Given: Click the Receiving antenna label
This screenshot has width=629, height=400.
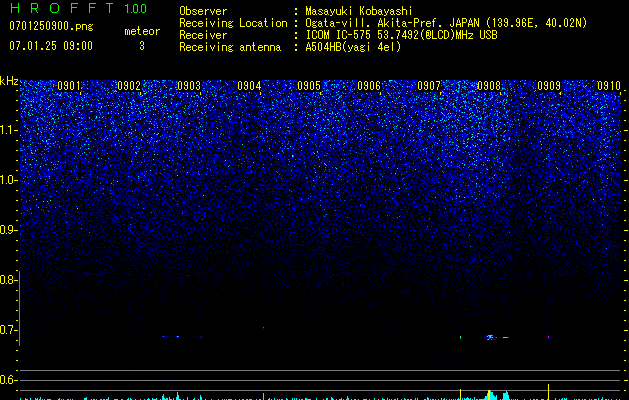Looking at the screenshot, I should click(x=230, y=47).
